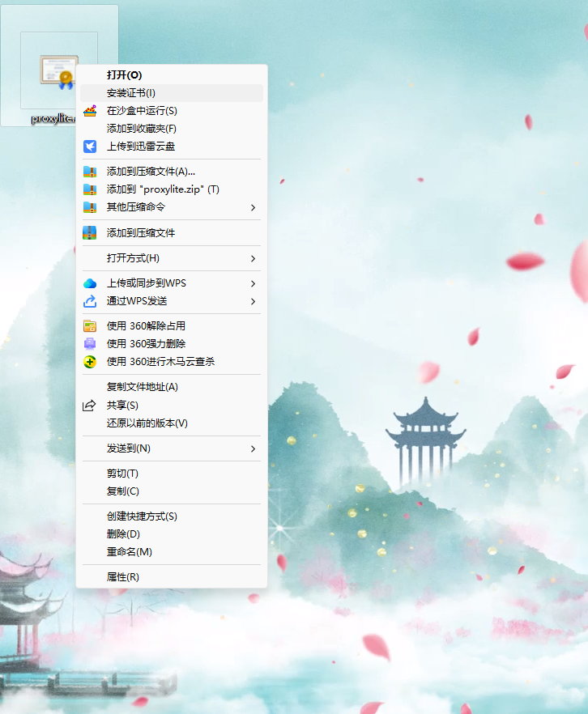Click the archive icon beside 添加到压缩文件(A)...
Viewport: 588px width, 714px height.
coord(90,172)
